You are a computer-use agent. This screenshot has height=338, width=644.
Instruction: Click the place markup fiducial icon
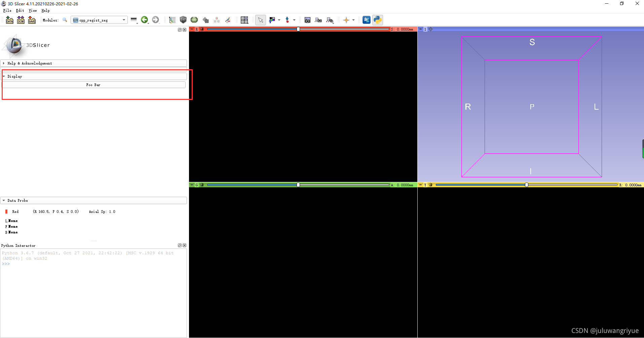(x=287, y=20)
